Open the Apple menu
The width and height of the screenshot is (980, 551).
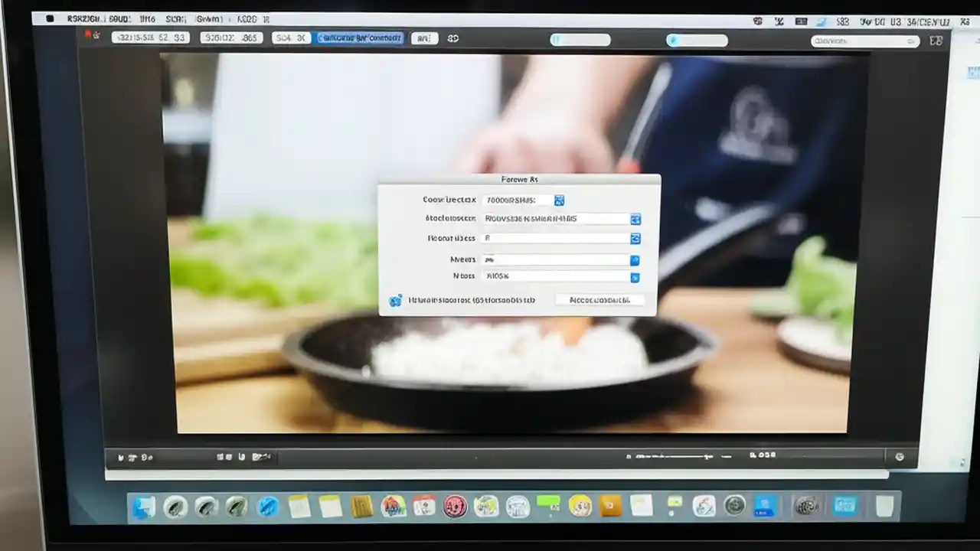click(x=50, y=19)
